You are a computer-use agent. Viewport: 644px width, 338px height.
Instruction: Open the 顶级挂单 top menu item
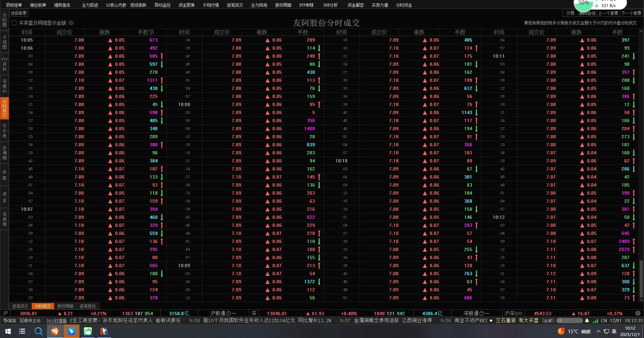[14, 5]
